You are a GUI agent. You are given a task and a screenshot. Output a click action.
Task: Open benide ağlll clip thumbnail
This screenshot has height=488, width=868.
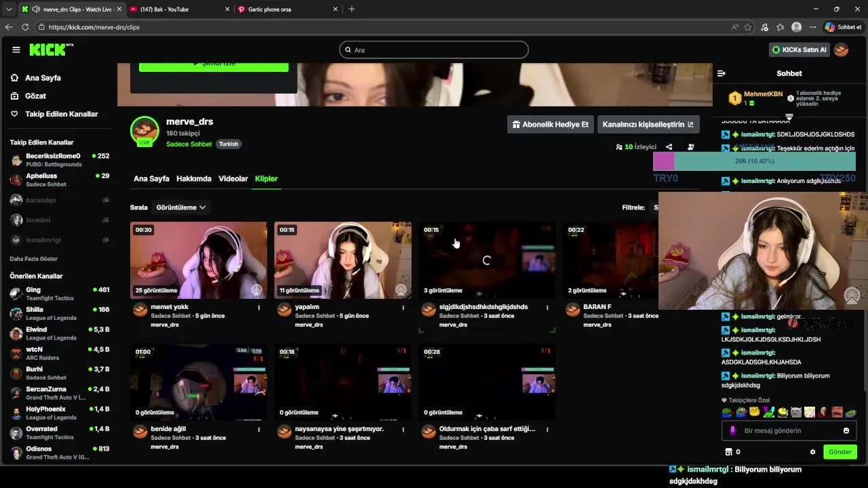coord(199,382)
